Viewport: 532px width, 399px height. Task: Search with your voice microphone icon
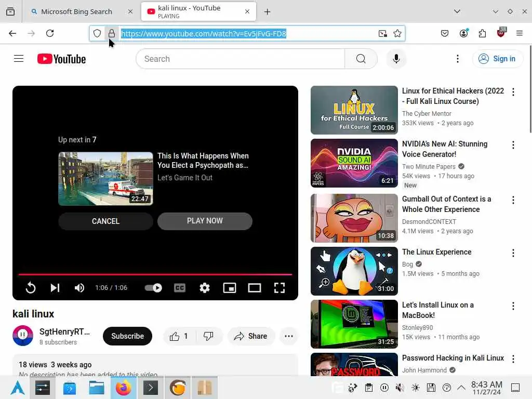coord(396,59)
